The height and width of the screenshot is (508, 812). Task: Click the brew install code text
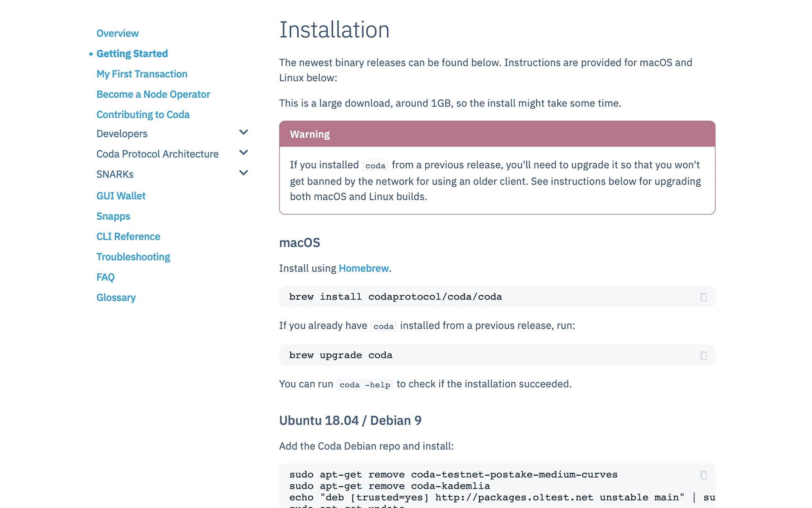click(395, 297)
